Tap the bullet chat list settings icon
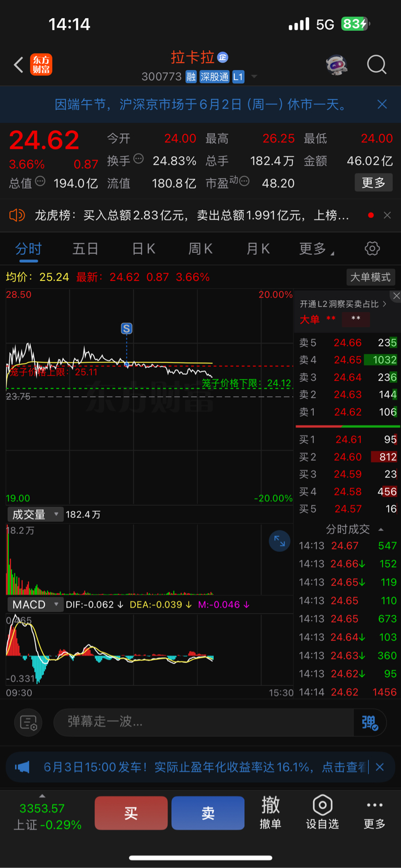The image size is (401, 868). (x=28, y=722)
